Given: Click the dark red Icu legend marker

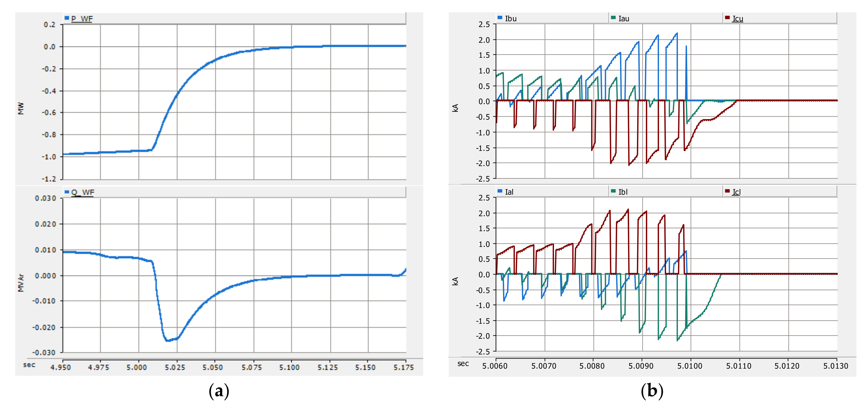Looking at the screenshot, I should (727, 18).
